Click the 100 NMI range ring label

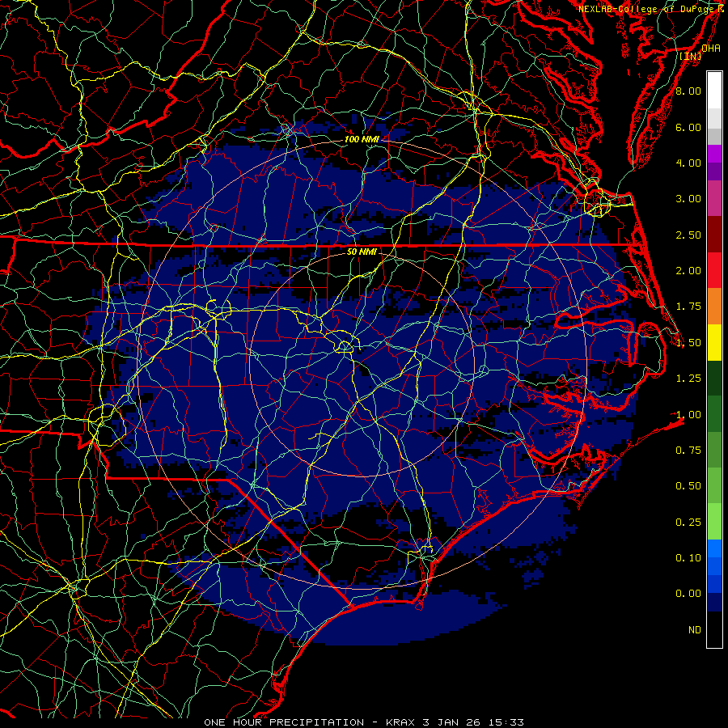[362, 139]
